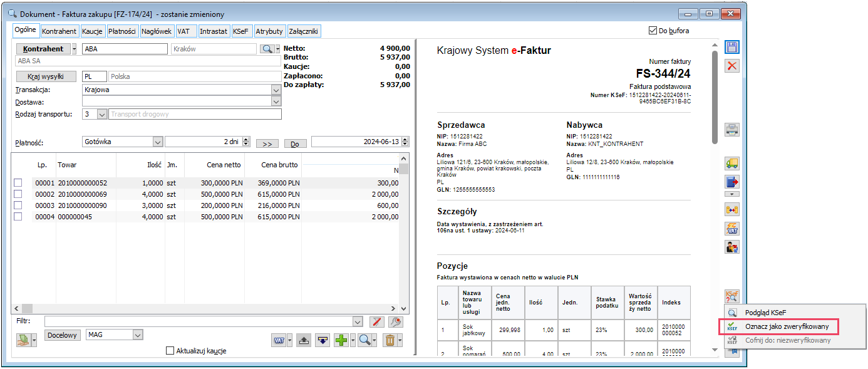The height and width of the screenshot is (369, 868).
Task: Click the ABA contractor code field
Action: (x=125, y=49)
